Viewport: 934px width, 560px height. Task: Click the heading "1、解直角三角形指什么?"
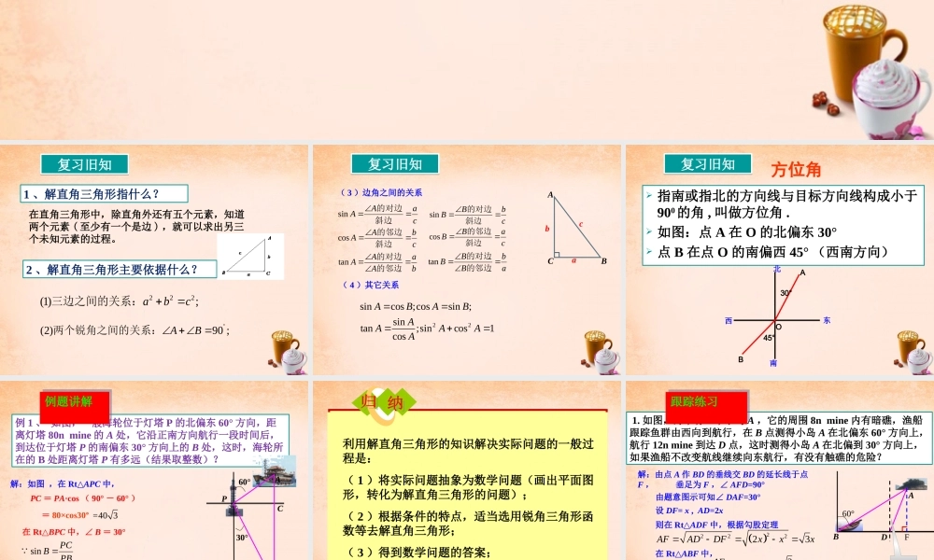click(105, 194)
